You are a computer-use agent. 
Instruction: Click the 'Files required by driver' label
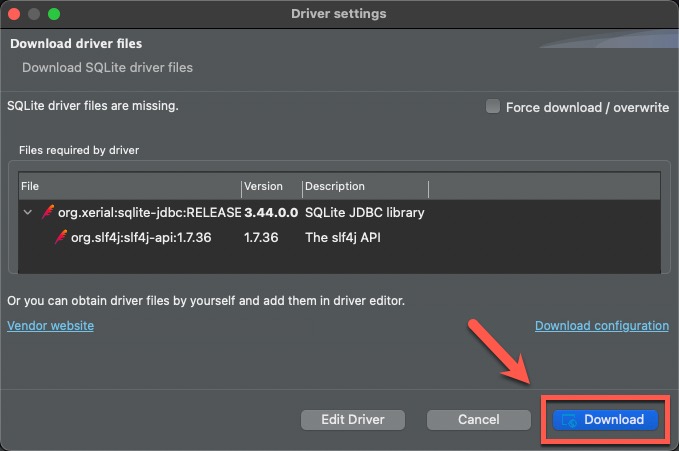coord(79,150)
